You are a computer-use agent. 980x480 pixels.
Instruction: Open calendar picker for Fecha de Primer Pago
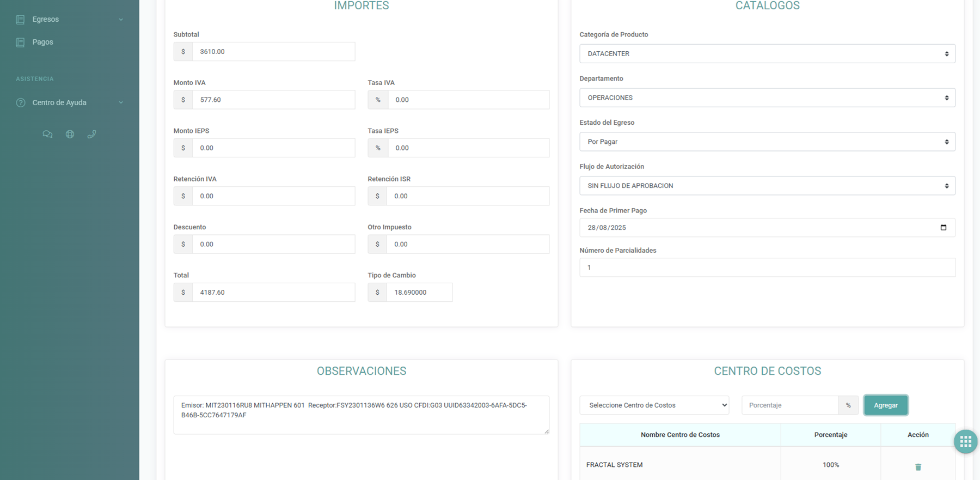[x=943, y=228]
